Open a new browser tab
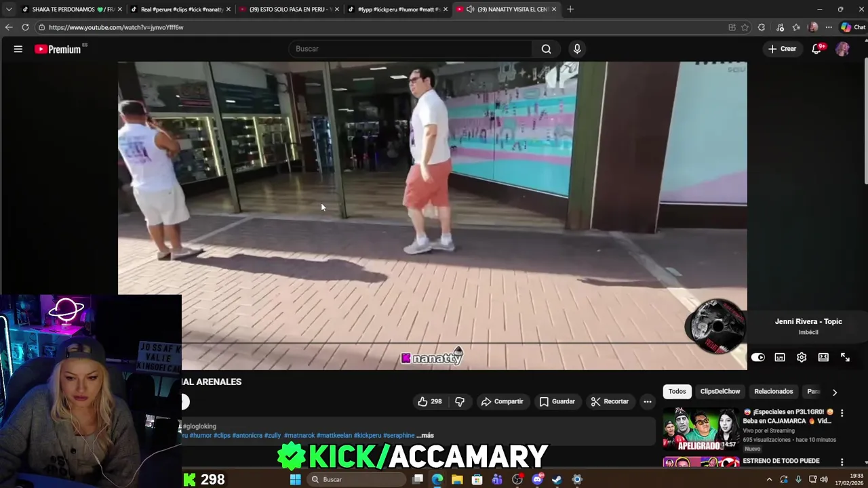 [x=570, y=9]
